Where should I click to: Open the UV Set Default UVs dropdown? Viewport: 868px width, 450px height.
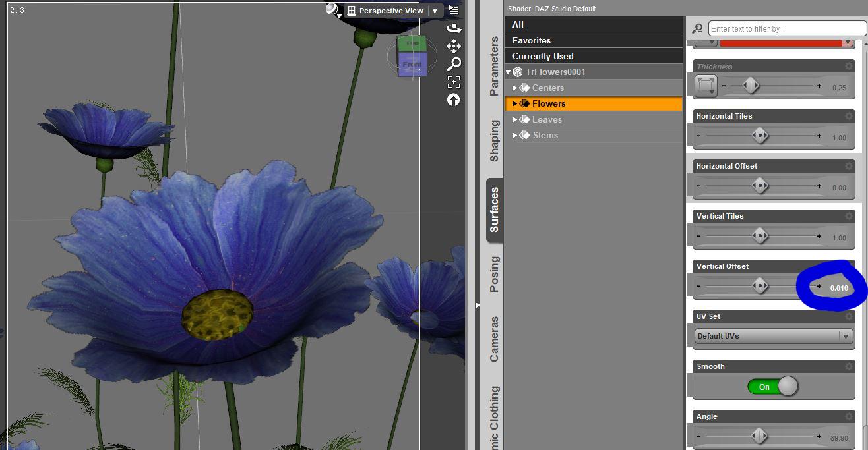tap(774, 336)
